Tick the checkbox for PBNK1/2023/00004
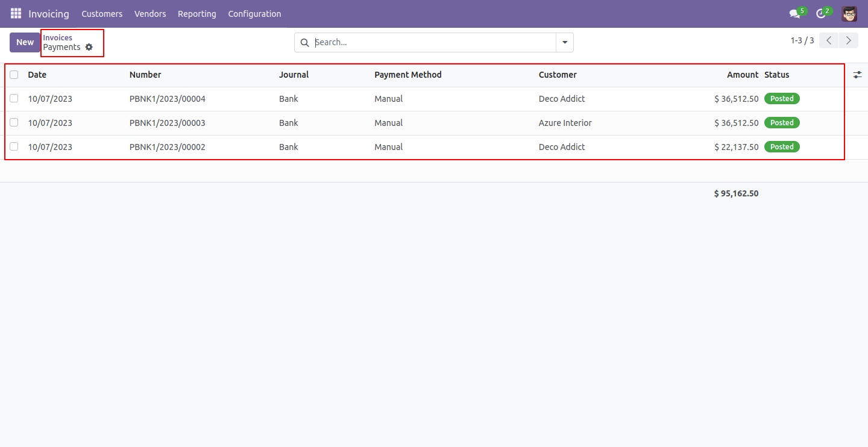Image resolution: width=868 pixels, height=447 pixels. pyautogui.click(x=14, y=98)
